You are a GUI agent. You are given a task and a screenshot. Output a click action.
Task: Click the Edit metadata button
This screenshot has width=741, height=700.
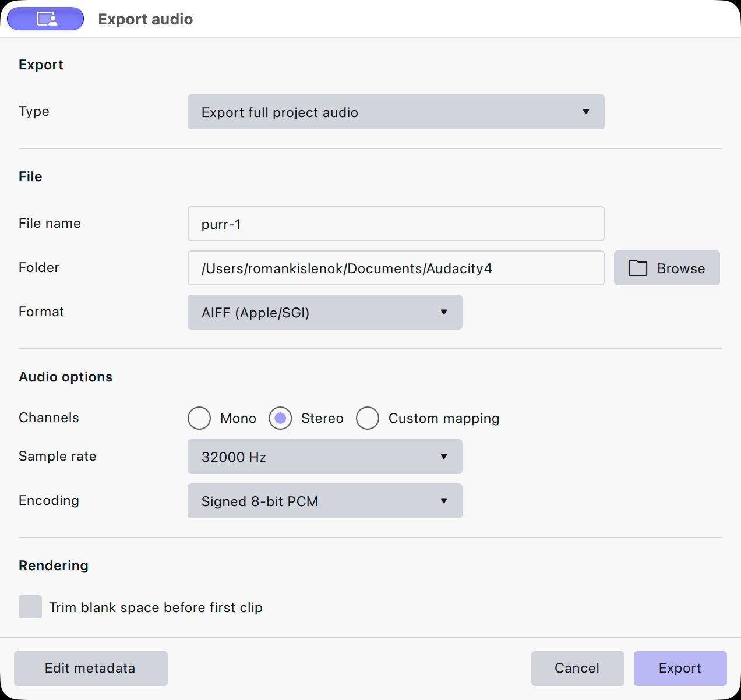[91, 669]
